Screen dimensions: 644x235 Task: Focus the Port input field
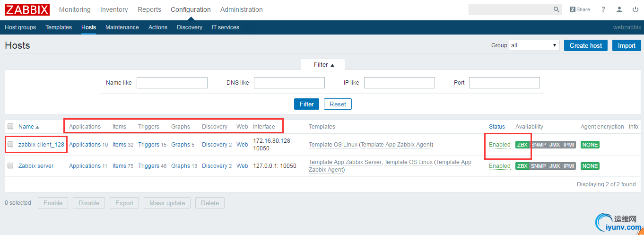[x=505, y=83]
